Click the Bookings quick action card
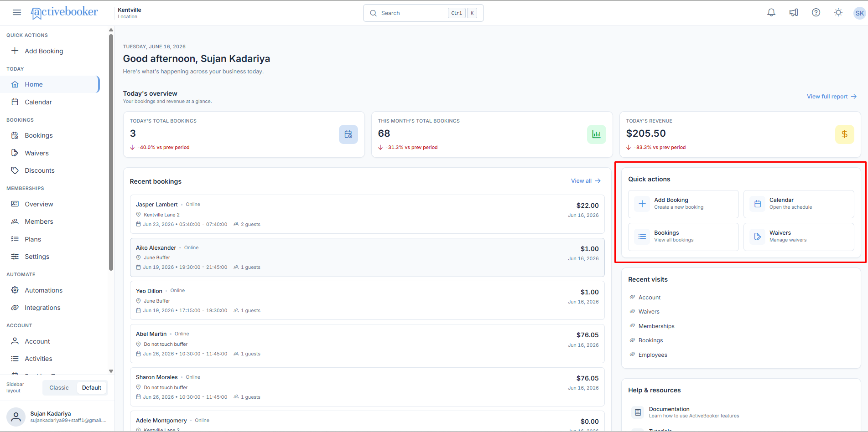 [683, 237]
